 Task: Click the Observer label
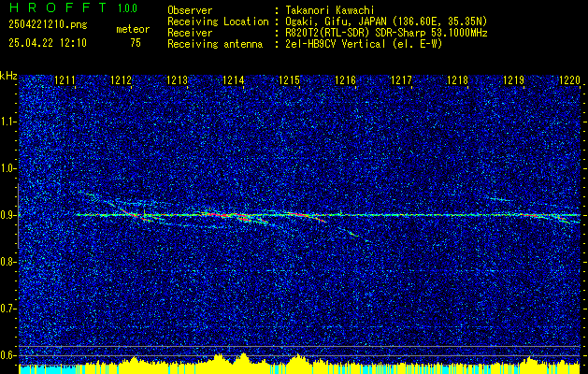click(190, 10)
